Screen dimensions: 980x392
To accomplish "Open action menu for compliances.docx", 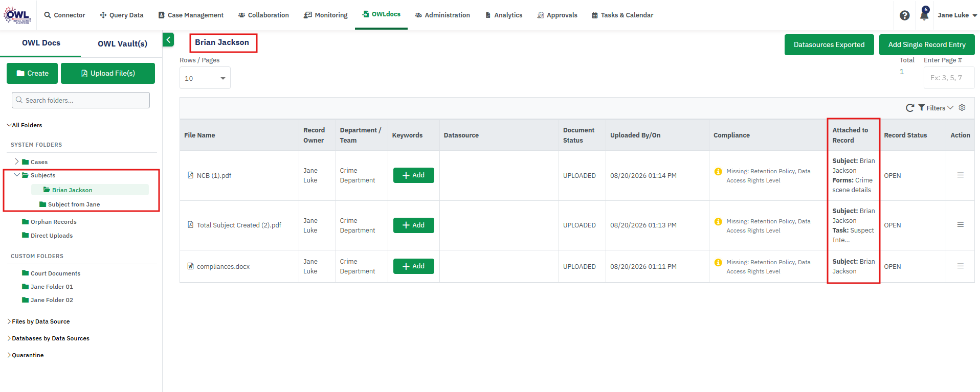I will coord(961,266).
